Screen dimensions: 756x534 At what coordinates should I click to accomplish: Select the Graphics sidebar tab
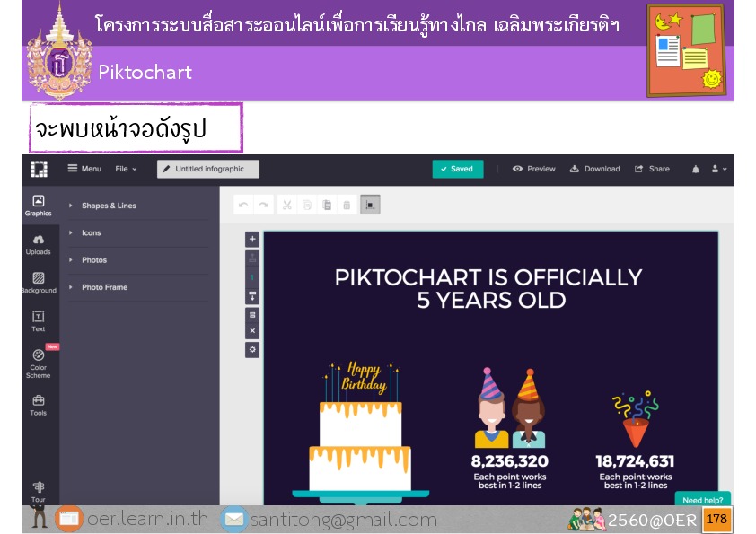pyautogui.click(x=38, y=206)
